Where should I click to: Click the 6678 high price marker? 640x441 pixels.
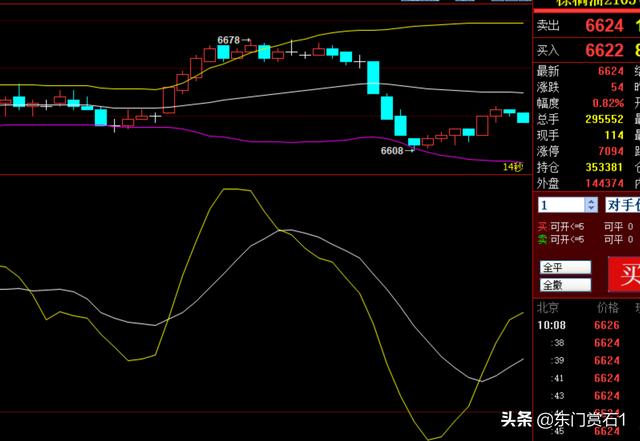[x=229, y=40]
